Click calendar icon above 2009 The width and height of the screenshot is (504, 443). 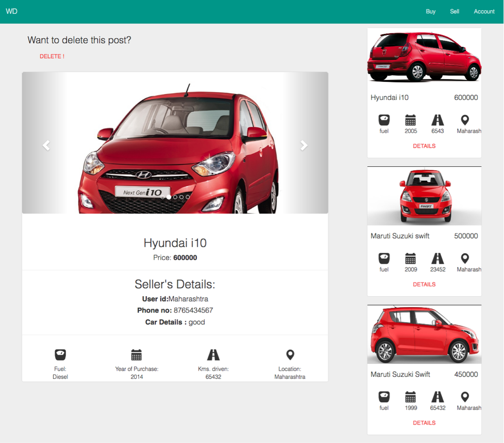(410, 258)
